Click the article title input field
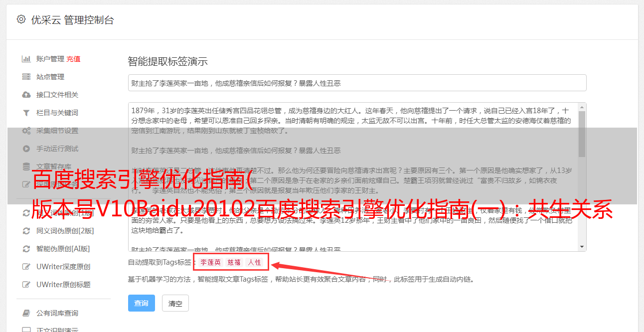Screen dimensions: 644x332 pyautogui.click(x=357, y=83)
